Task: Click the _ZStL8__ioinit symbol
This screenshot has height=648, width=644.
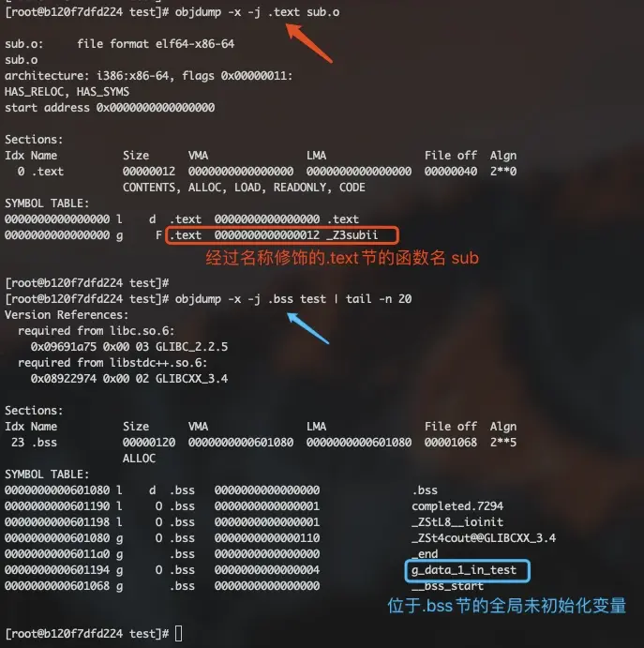Action: [457, 522]
